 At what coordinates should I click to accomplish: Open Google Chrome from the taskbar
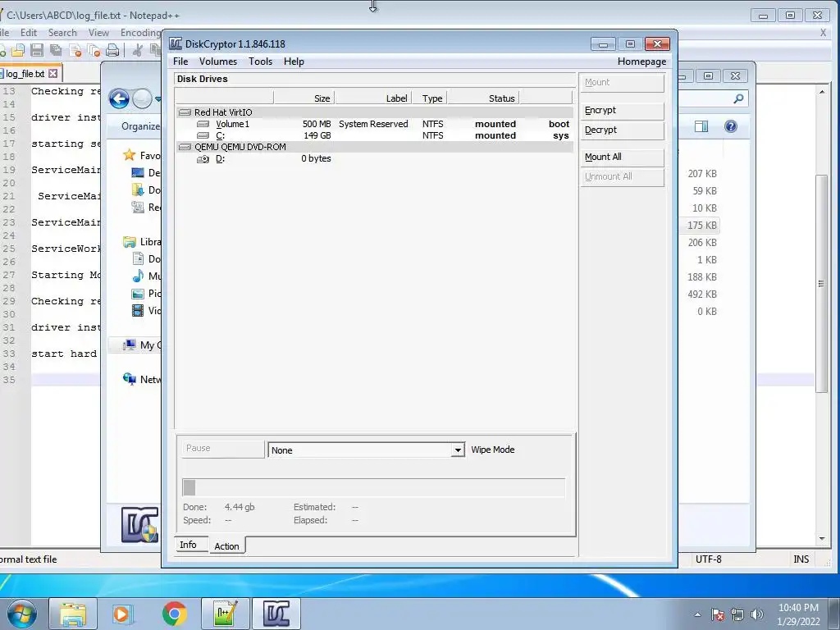pyautogui.click(x=174, y=614)
